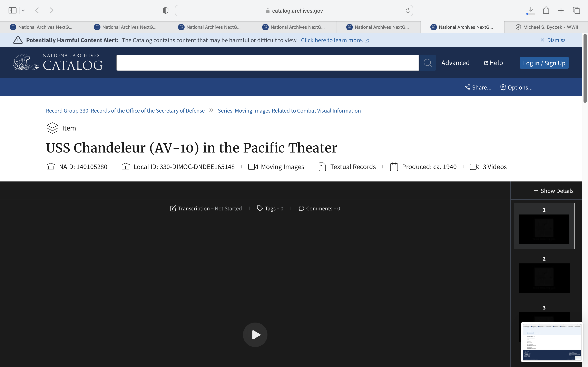Click the Safari sidebar toggle icon

[12, 10]
